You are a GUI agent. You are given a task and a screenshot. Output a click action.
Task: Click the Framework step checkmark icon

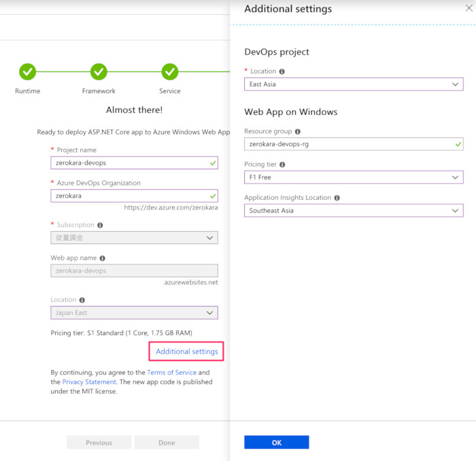coord(99,72)
